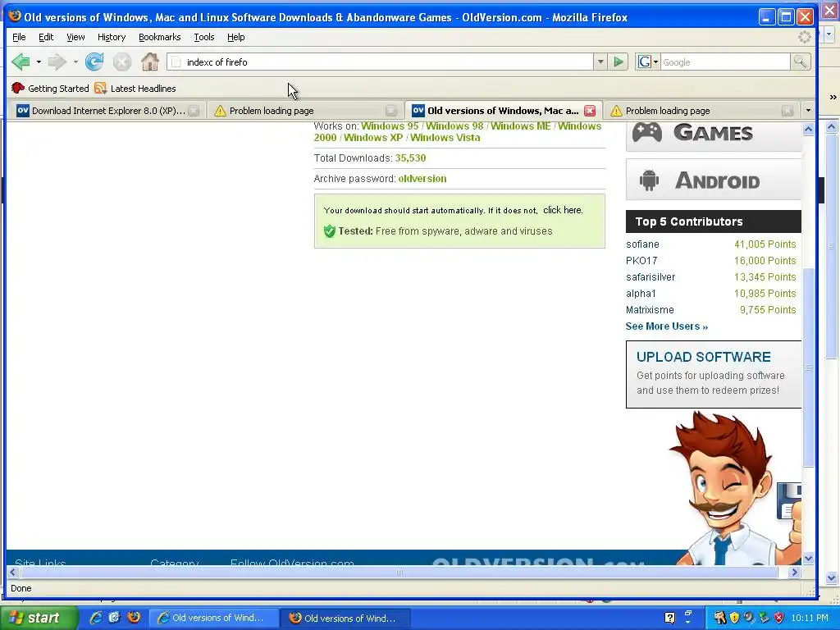Open the Android category banner
The width and height of the screenshot is (840, 630).
coord(714,180)
